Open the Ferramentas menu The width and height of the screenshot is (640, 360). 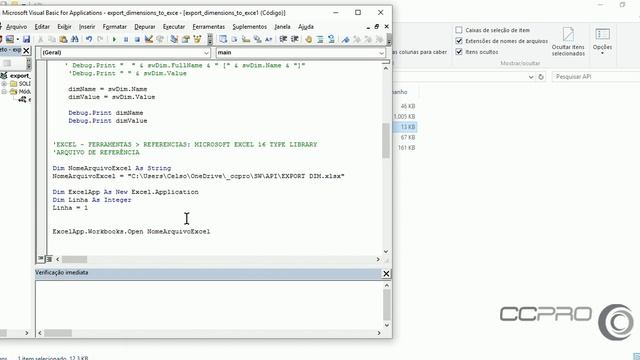[209, 27]
